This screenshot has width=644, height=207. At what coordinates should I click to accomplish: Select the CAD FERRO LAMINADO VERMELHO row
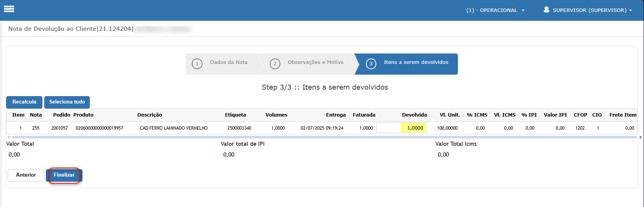(173, 128)
